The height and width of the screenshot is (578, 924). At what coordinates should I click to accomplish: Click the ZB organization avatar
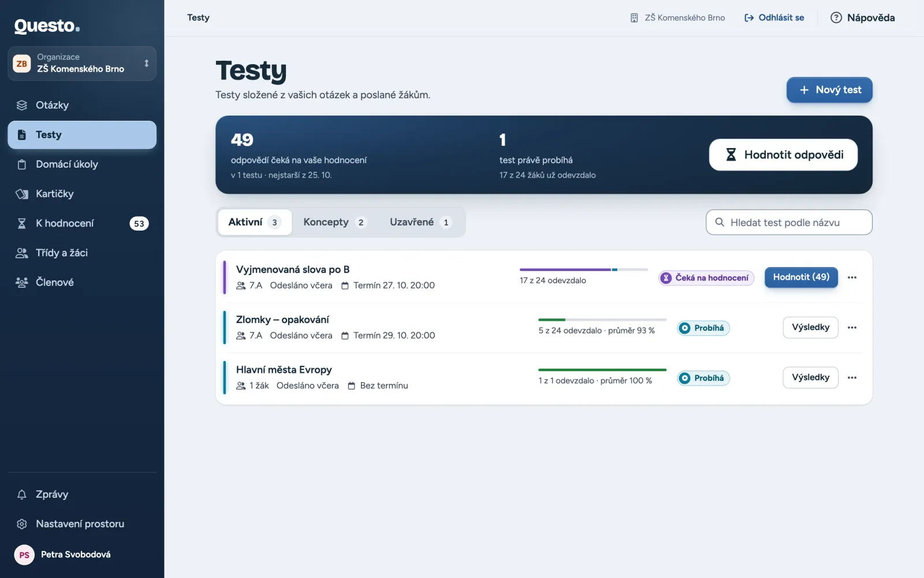click(22, 64)
